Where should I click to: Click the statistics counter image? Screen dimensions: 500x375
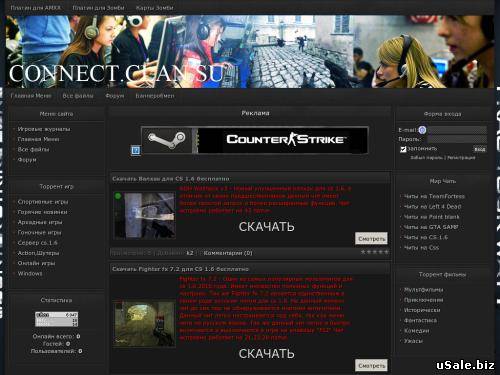click(x=57, y=319)
